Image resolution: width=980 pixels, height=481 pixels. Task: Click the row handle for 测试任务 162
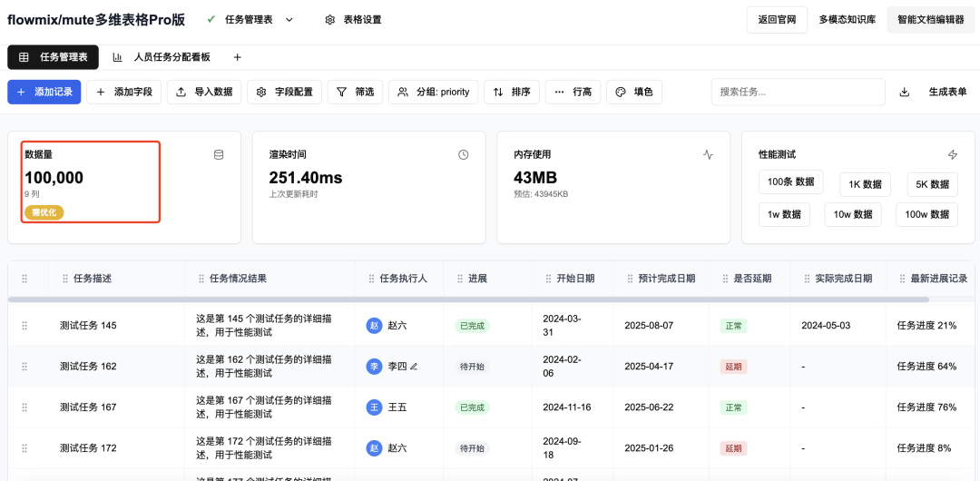point(25,367)
